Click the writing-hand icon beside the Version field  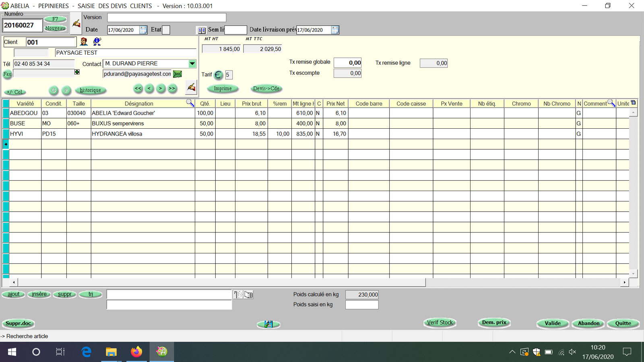click(x=76, y=24)
